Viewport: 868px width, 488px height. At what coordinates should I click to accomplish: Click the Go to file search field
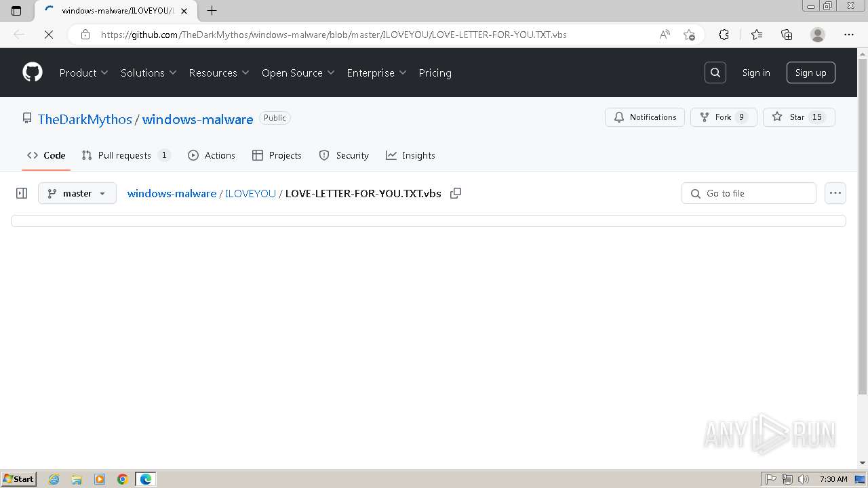749,193
